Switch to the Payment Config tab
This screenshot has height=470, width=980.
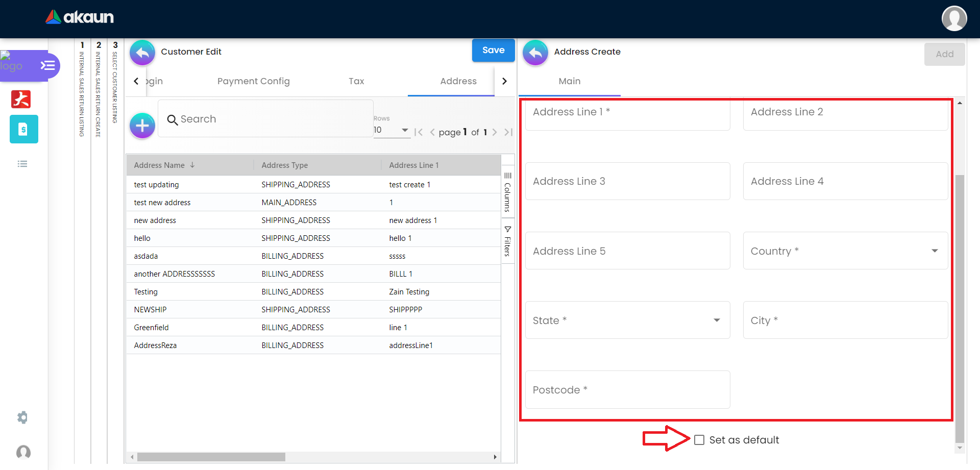pos(253,81)
